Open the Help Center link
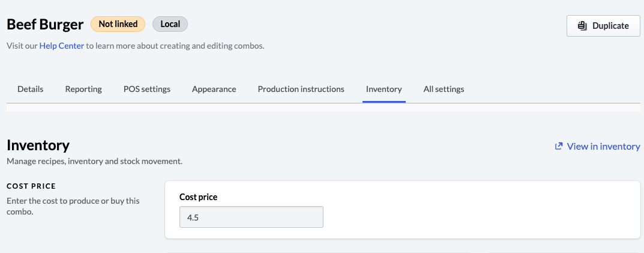The image size is (644, 253). click(x=61, y=46)
